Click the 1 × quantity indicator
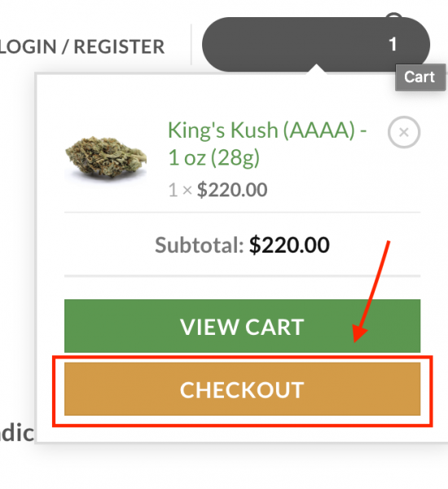 (x=180, y=190)
